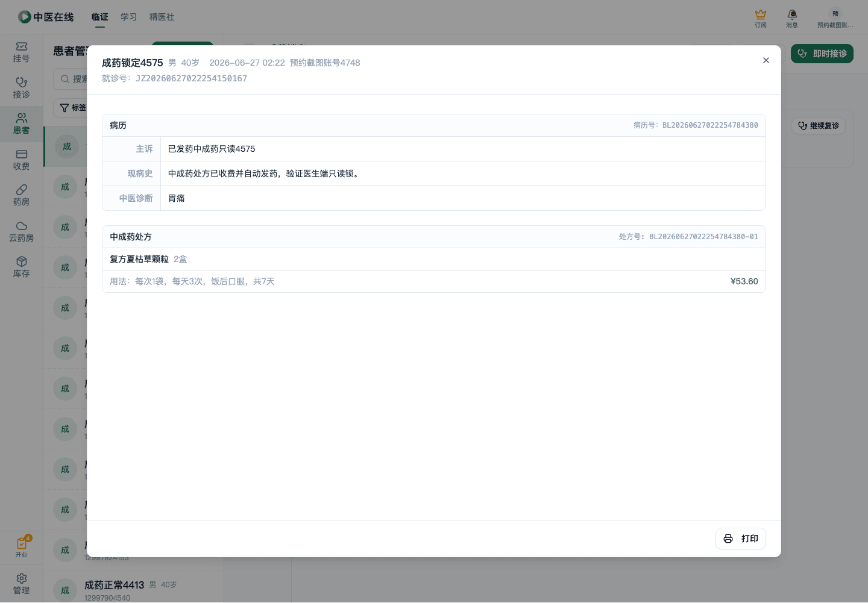Click the price ¥53.60
The image size is (868, 603).
tap(744, 281)
